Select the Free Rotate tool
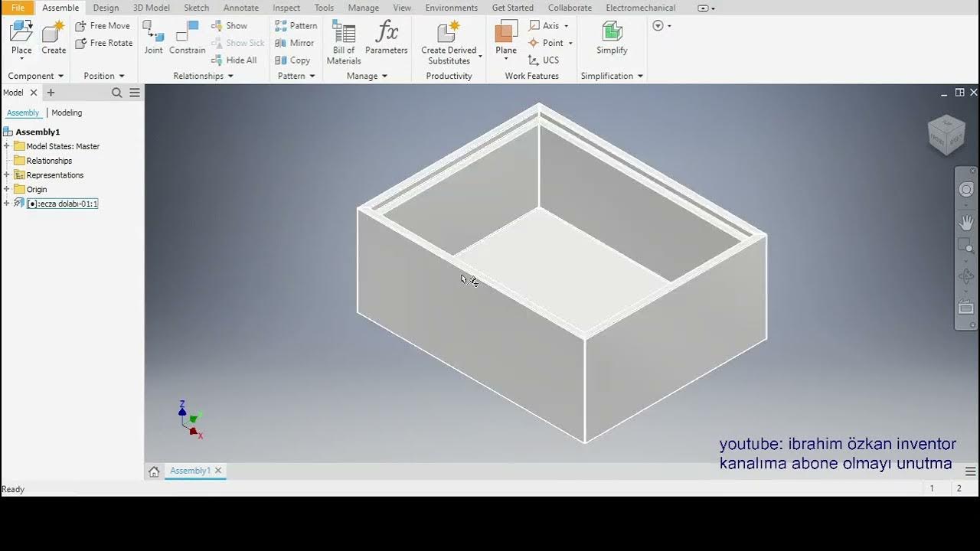The width and height of the screenshot is (980, 551). click(104, 44)
